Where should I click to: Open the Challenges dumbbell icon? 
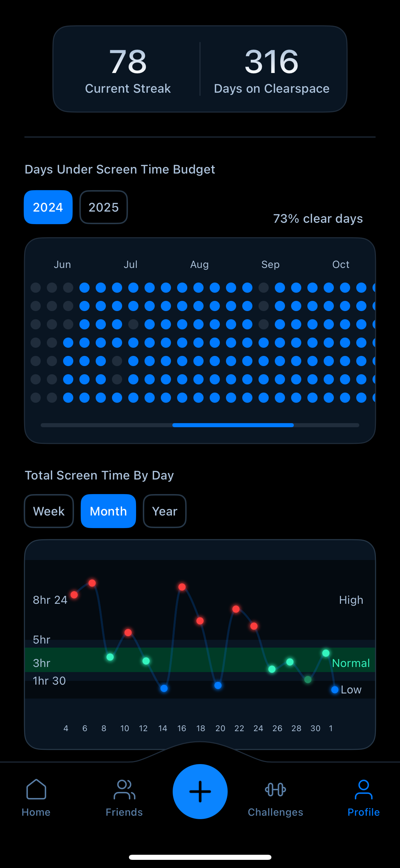pyautogui.click(x=275, y=789)
